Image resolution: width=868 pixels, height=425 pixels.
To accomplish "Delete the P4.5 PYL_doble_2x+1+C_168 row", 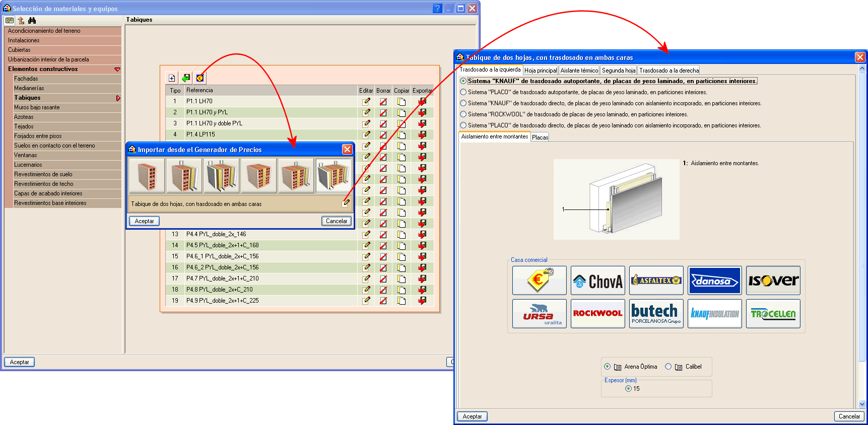I will pos(383,245).
